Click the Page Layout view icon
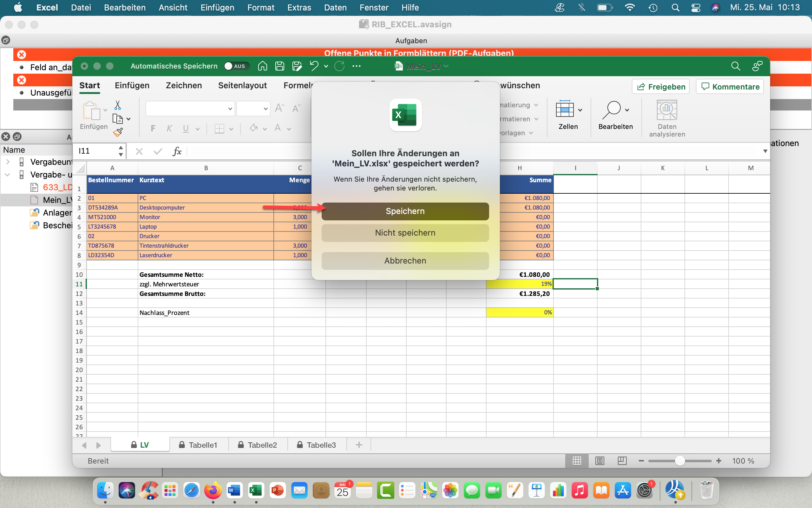Screen dimensions: 812x508 click(599, 461)
